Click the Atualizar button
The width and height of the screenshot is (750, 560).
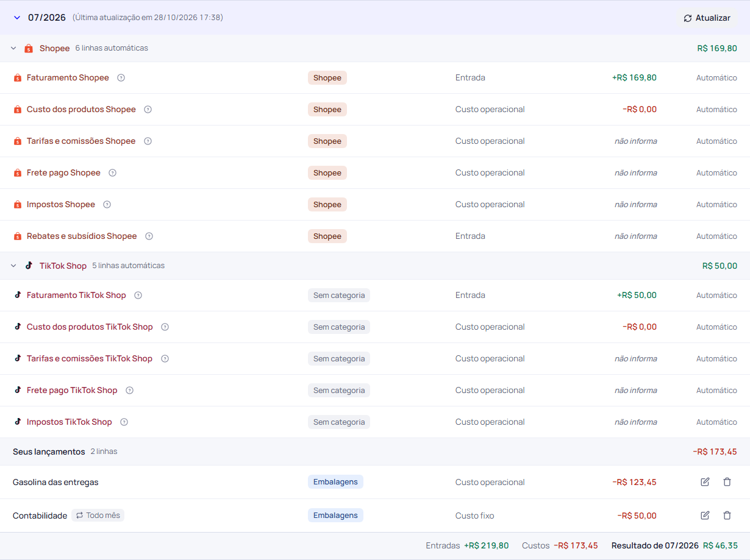707,18
